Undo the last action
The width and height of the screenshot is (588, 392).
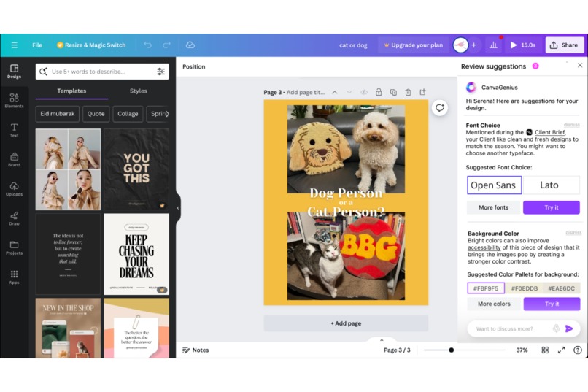tap(148, 45)
